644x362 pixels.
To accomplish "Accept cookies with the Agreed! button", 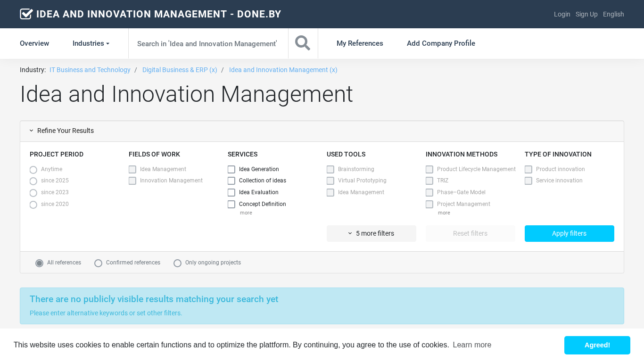I will tap(597, 345).
